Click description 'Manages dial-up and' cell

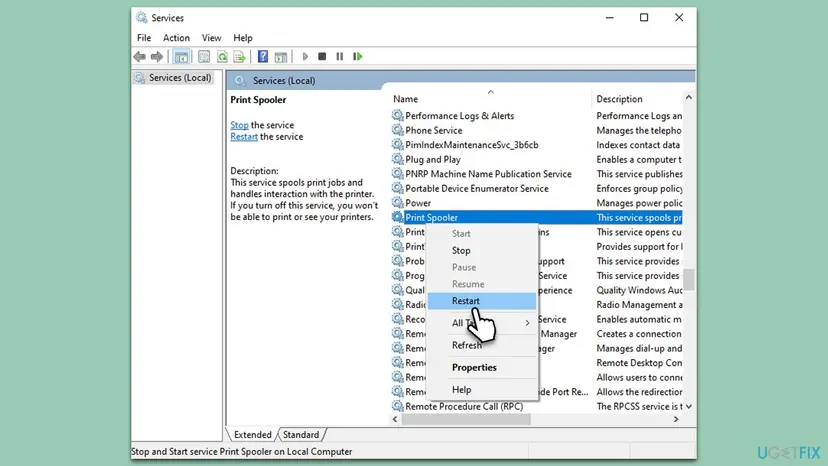tap(639, 348)
